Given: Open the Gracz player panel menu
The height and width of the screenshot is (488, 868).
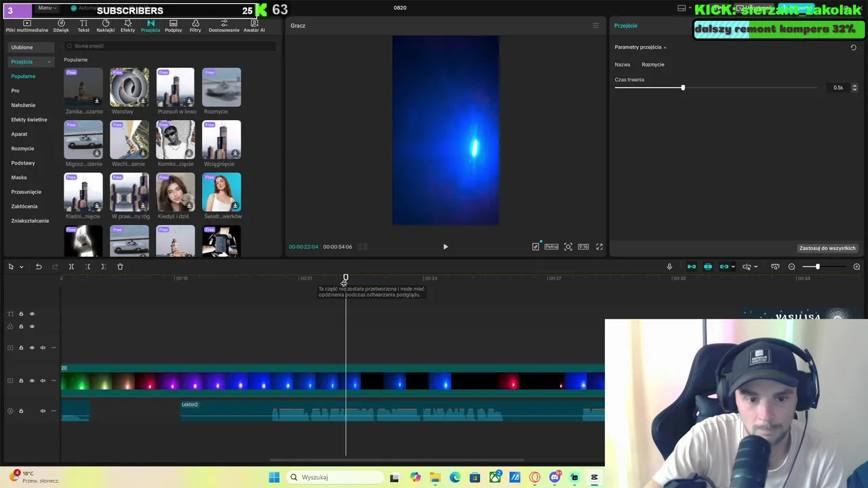Looking at the screenshot, I should click(x=595, y=26).
